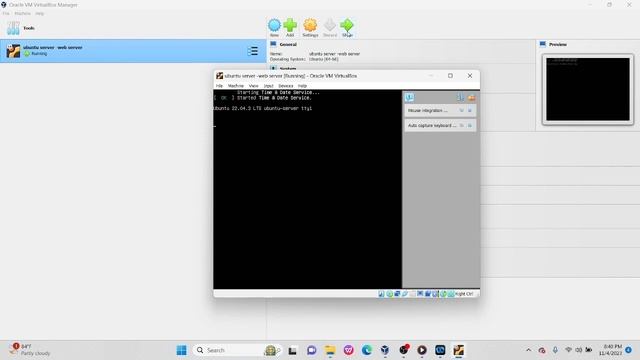
Task: Click the USB status bar icon
Action: [405, 294]
